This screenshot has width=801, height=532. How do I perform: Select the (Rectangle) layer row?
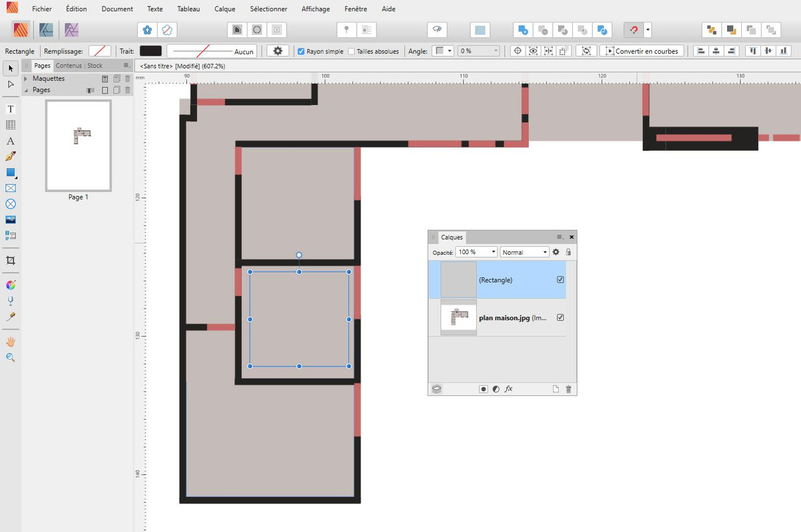tap(497, 280)
